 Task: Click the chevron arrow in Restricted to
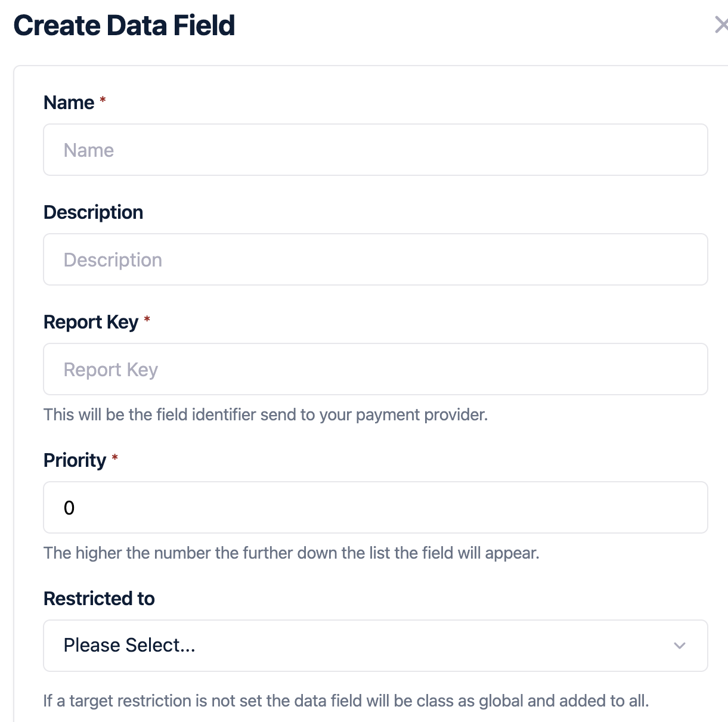[679, 646]
